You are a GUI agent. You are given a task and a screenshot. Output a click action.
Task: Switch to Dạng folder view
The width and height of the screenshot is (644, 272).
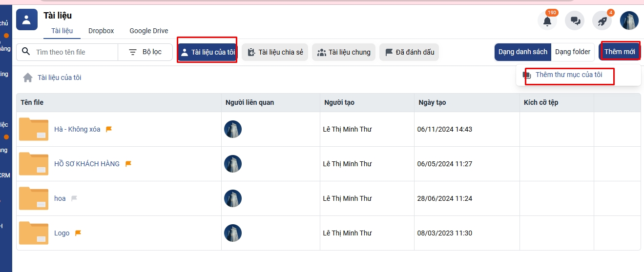pyautogui.click(x=572, y=52)
